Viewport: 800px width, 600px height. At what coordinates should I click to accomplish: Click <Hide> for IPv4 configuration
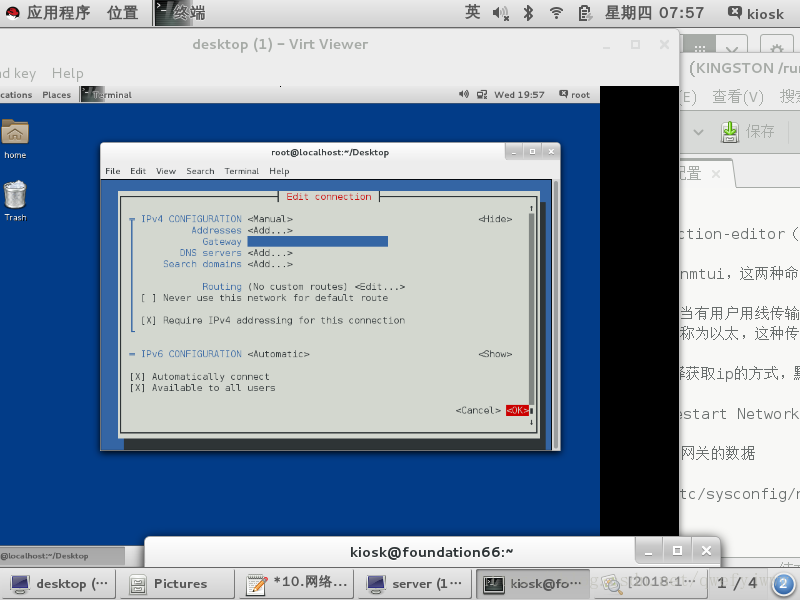(495, 219)
